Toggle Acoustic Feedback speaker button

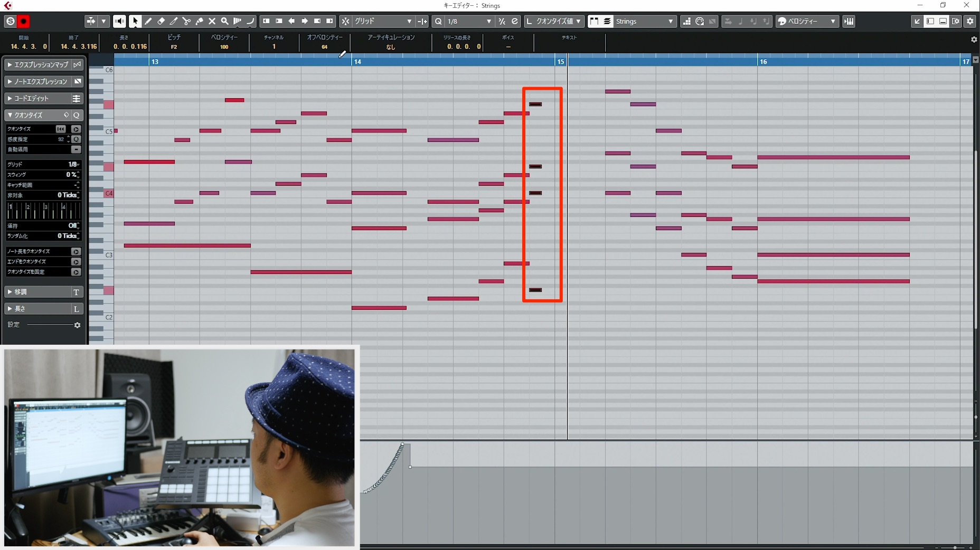click(x=119, y=21)
